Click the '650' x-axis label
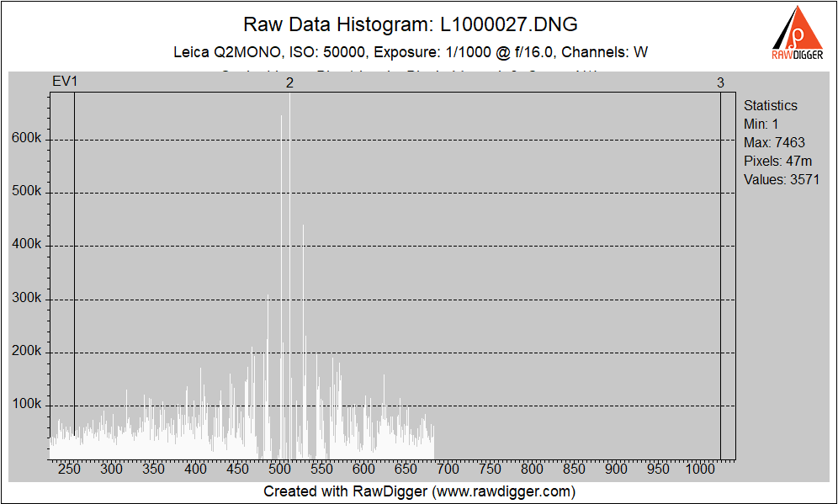The height and width of the screenshot is (504, 838). (406, 470)
